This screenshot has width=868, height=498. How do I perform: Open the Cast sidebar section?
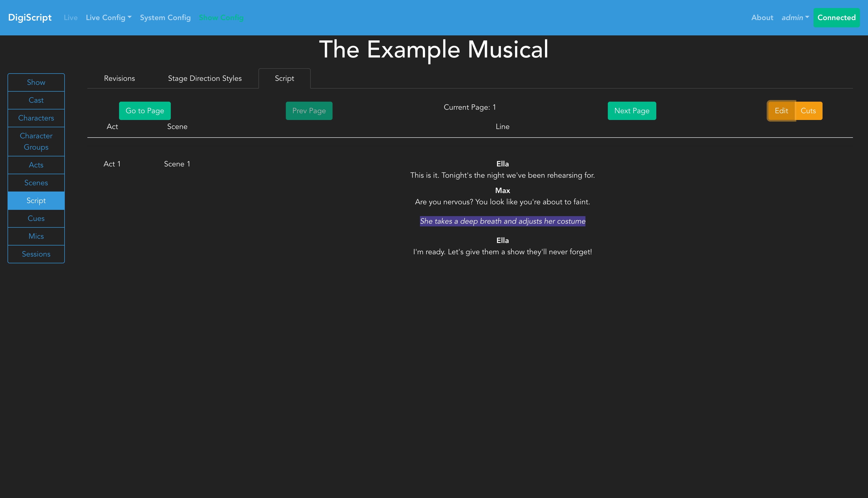point(36,100)
